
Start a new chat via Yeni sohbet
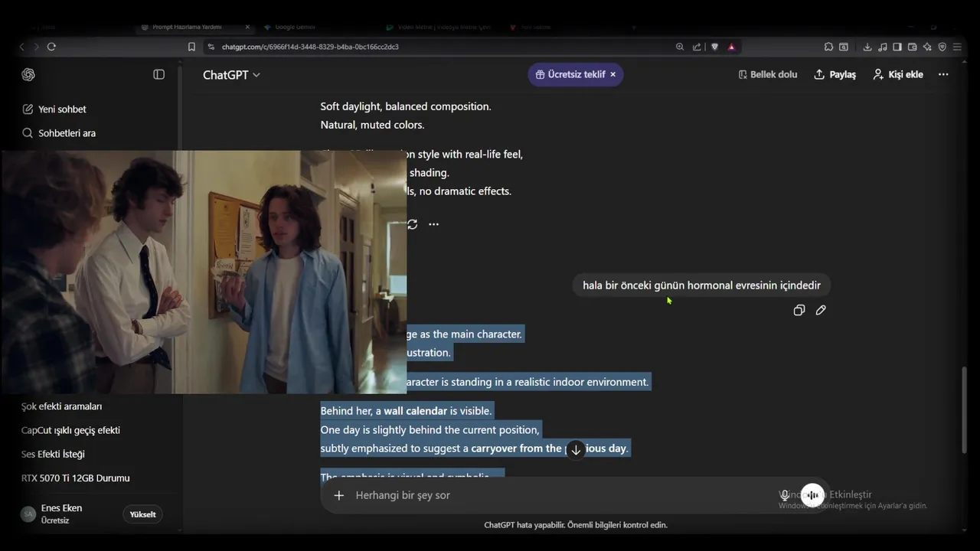(54, 109)
